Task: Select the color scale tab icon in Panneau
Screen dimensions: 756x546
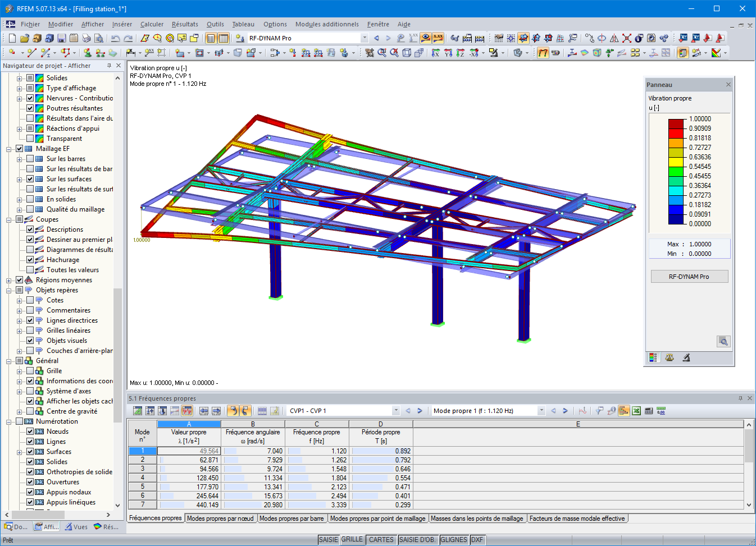Action: (653, 357)
